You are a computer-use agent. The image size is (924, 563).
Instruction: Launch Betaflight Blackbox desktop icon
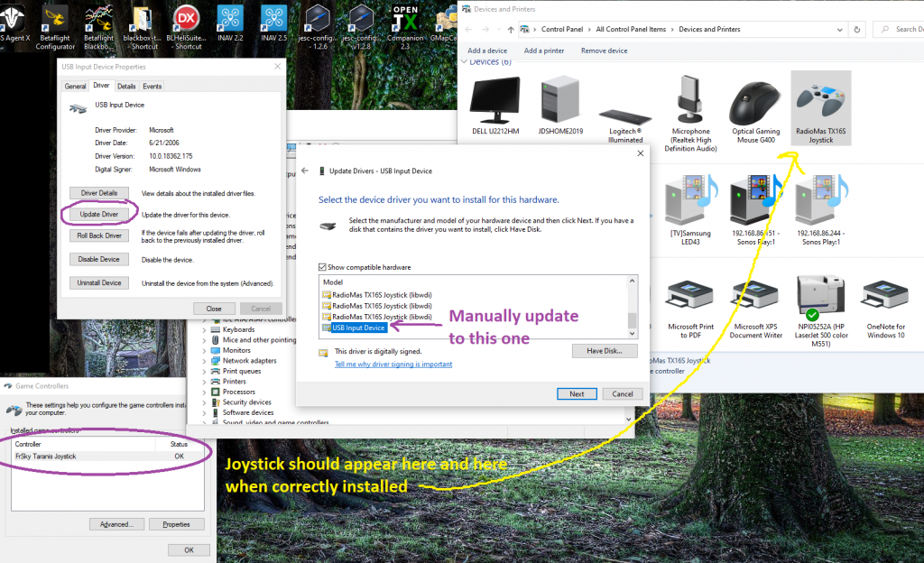[98, 27]
